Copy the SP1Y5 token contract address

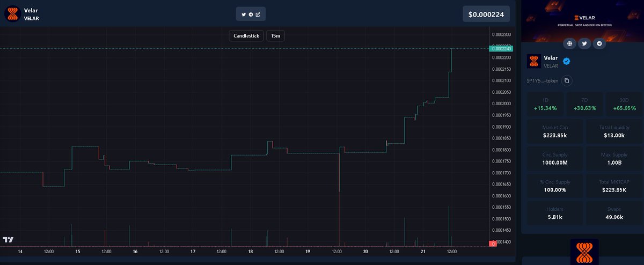[x=567, y=81]
